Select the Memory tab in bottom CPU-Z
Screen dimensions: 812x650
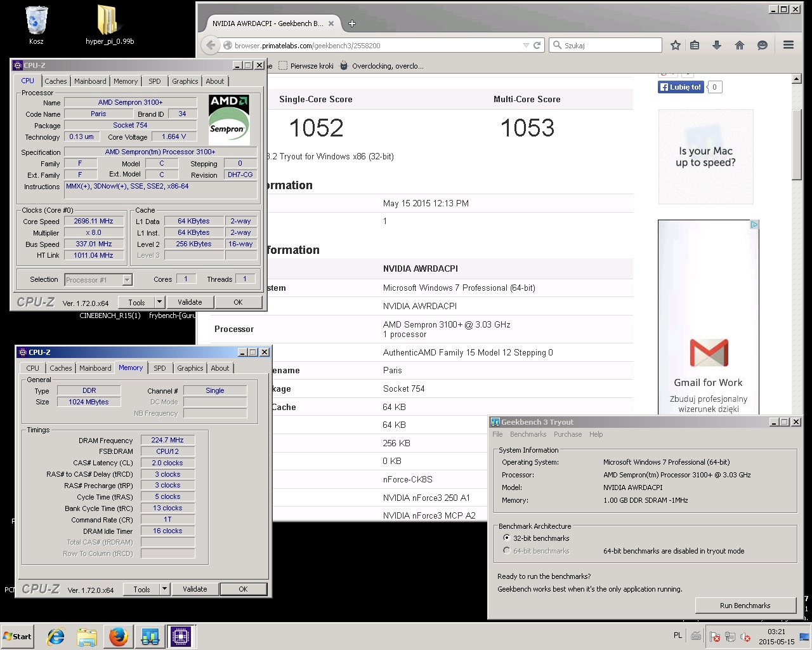coord(131,368)
